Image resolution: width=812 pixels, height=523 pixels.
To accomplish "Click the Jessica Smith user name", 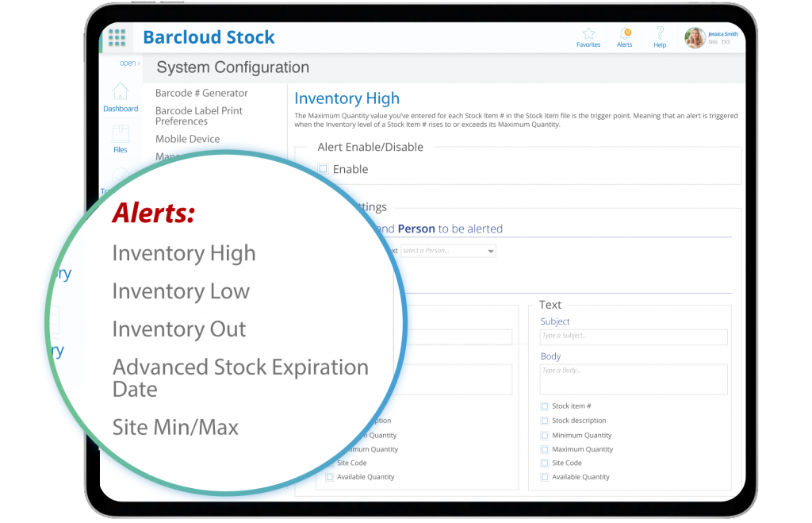I will point(723,34).
